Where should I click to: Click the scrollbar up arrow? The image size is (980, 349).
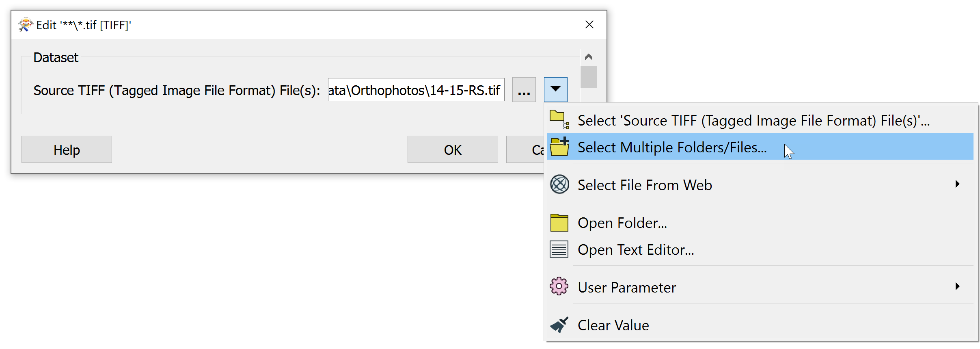589,57
